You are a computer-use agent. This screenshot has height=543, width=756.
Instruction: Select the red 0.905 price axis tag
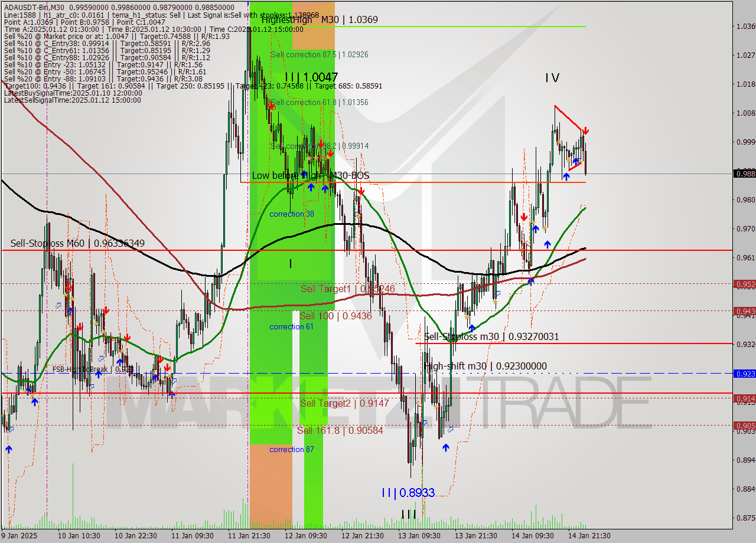tap(744, 426)
